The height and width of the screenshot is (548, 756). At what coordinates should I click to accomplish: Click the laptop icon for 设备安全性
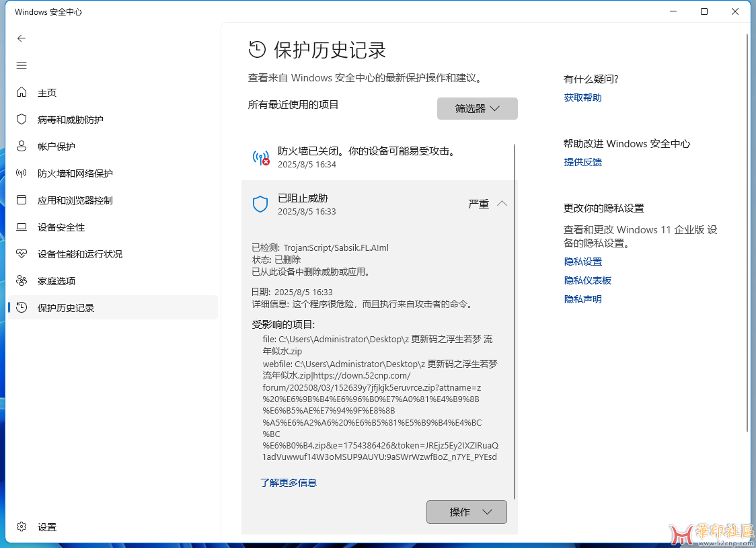tap(22, 227)
